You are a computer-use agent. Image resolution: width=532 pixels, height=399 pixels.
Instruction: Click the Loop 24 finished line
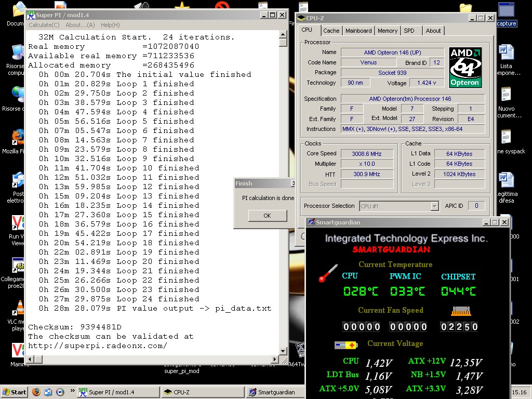tap(119, 299)
